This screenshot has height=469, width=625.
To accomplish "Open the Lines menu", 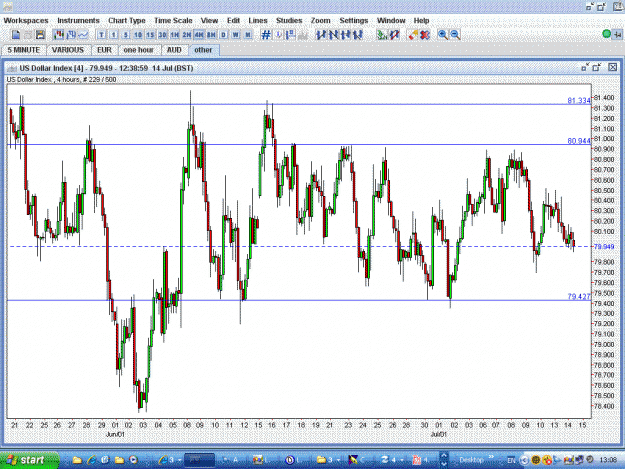I will (258, 21).
